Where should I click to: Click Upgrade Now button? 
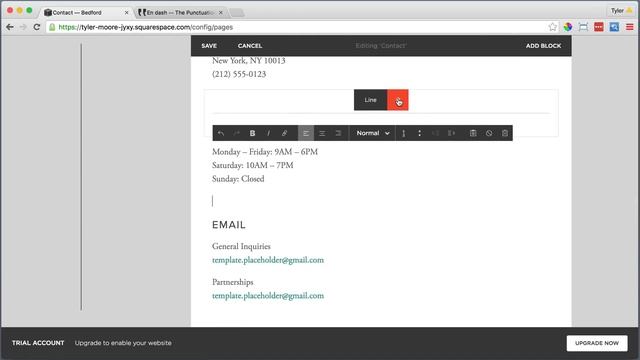pos(597,343)
